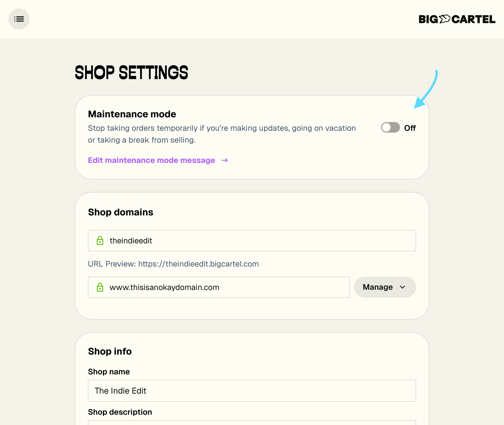Click the lock icon beside theindieedit

pyautogui.click(x=100, y=240)
